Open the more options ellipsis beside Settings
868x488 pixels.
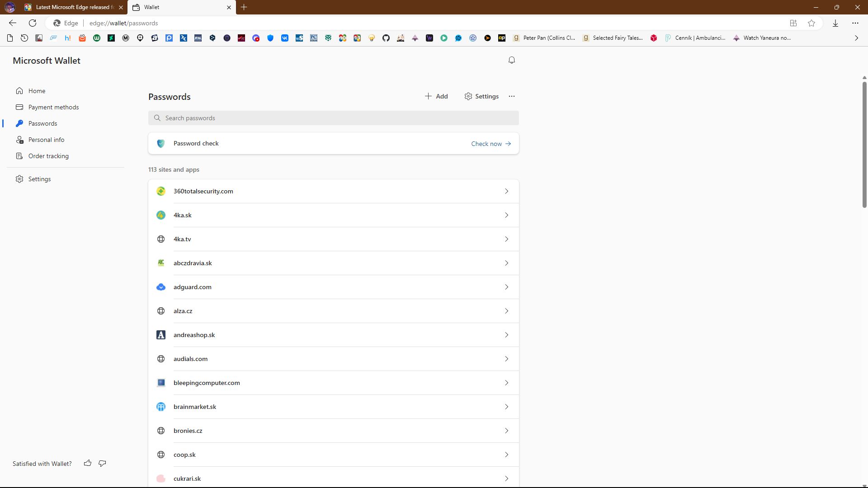tap(512, 96)
